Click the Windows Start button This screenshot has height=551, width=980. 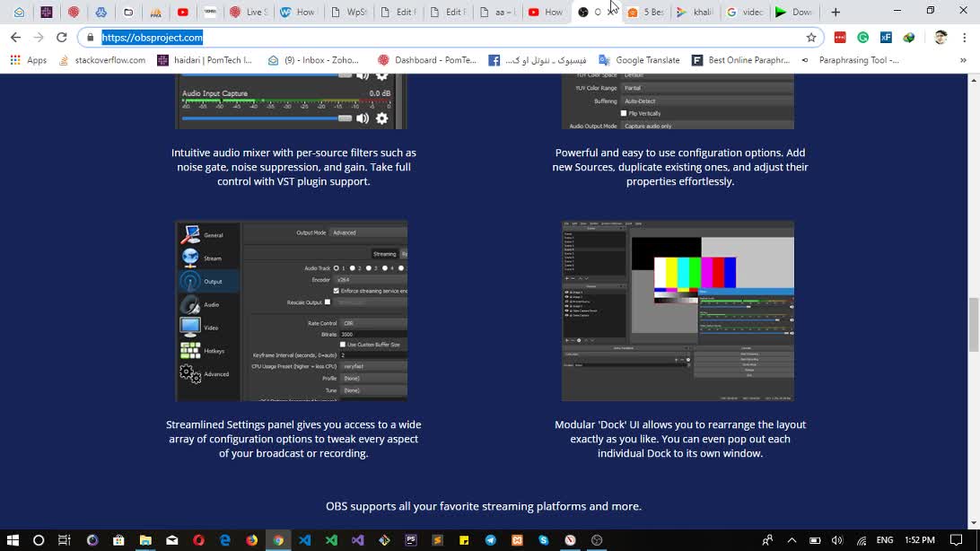coord(13,540)
